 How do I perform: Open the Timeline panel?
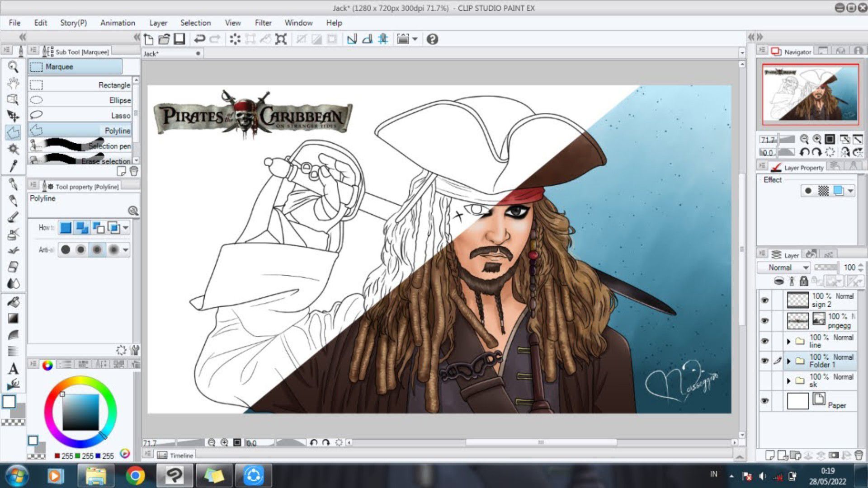[x=175, y=455]
